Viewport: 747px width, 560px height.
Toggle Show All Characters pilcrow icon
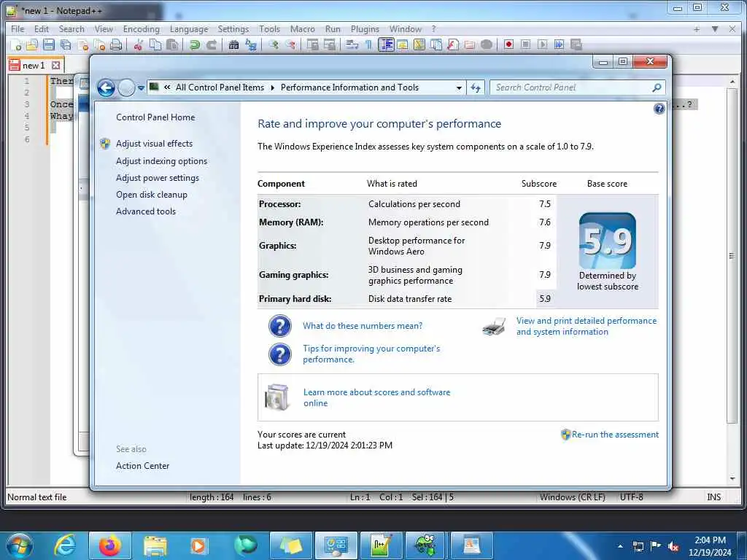coord(368,44)
